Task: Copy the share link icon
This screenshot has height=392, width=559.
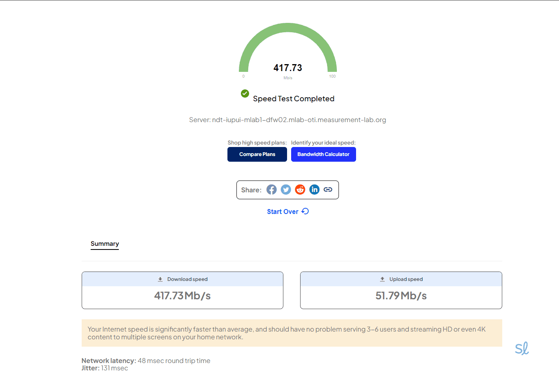Action: tap(328, 189)
